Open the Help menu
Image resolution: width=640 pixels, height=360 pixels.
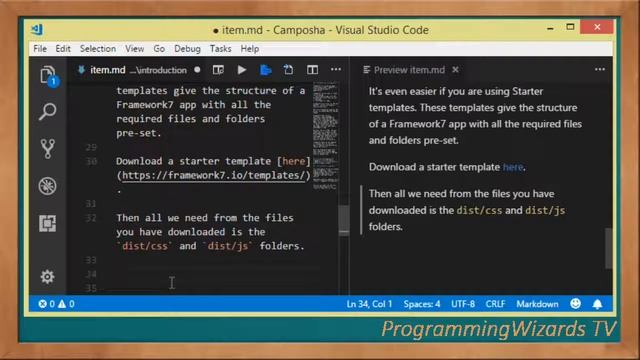click(x=250, y=49)
